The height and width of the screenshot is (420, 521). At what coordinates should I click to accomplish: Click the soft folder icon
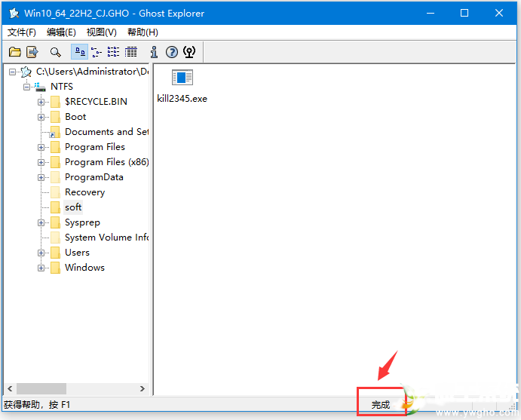pyautogui.click(x=55, y=207)
